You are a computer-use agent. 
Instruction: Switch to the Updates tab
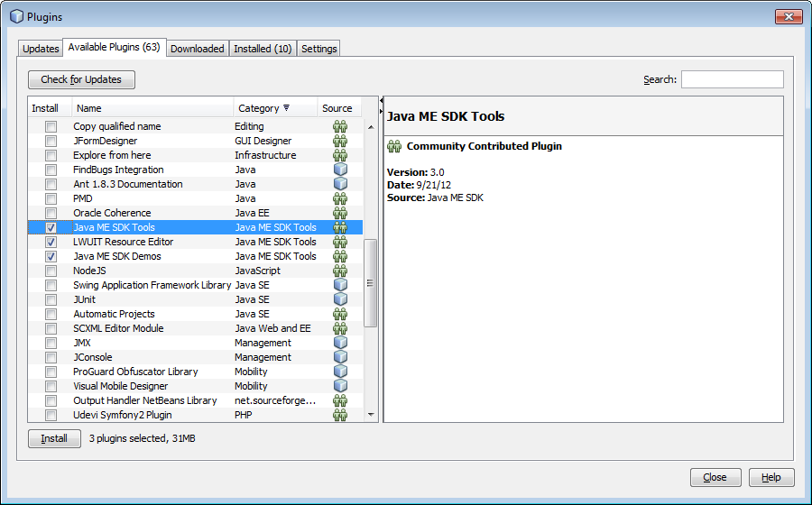41,49
